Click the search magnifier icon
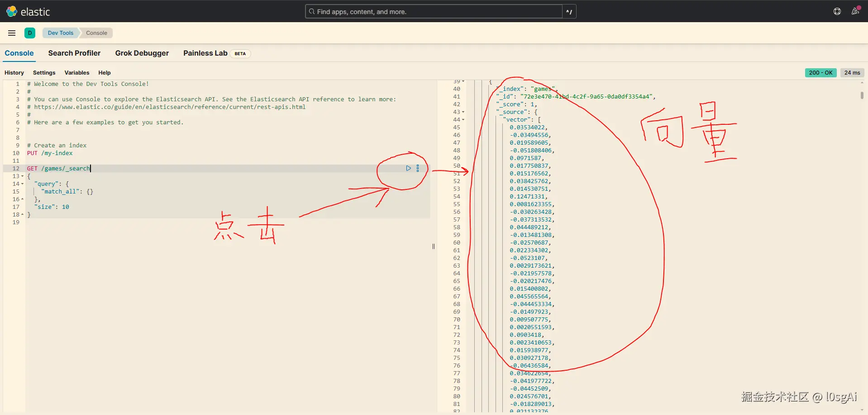Screen dimensions: 868x415 click(311, 12)
